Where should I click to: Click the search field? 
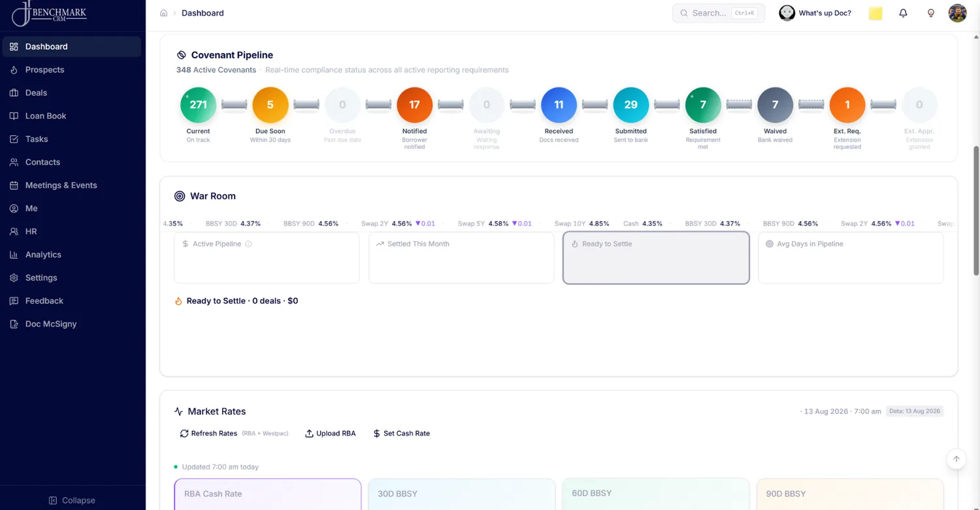[719, 13]
